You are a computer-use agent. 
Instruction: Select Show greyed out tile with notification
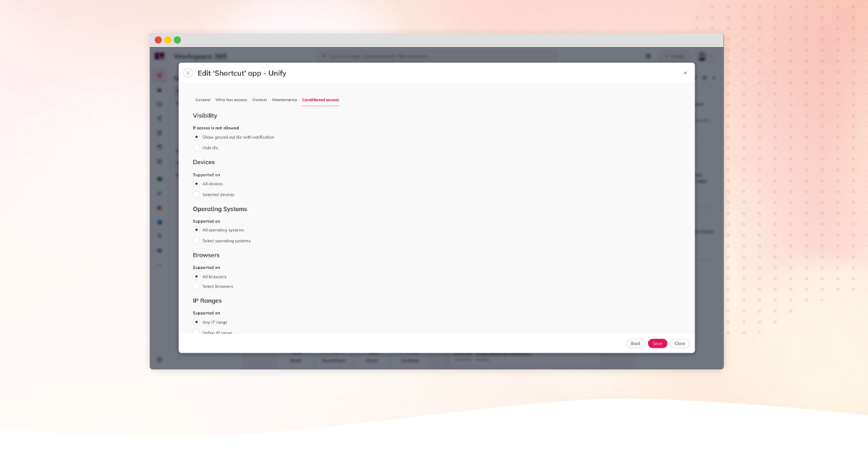click(x=197, y=137)
